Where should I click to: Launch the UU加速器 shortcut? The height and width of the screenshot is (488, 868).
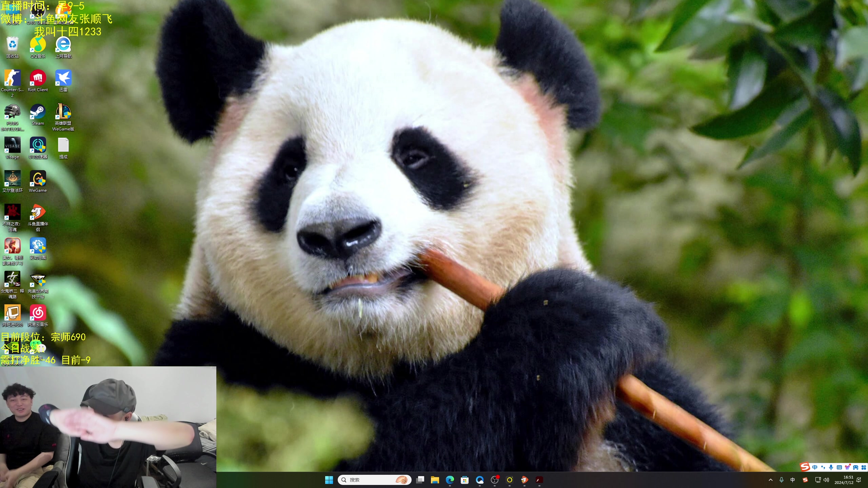click(38, 148)
